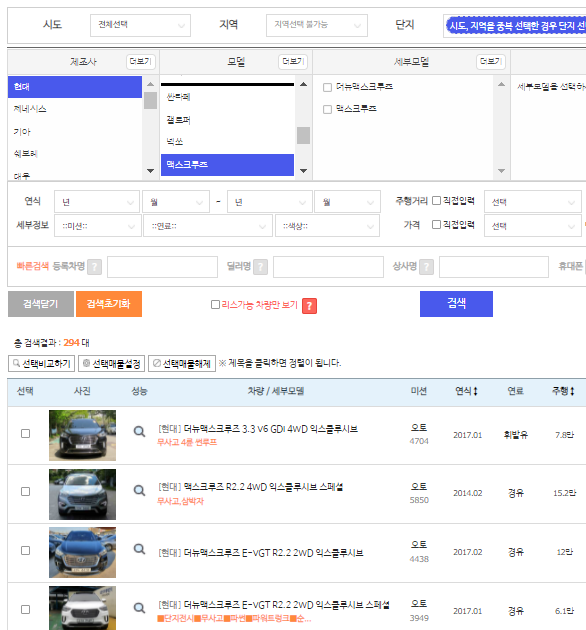Click the blue 검색 button

456,304
